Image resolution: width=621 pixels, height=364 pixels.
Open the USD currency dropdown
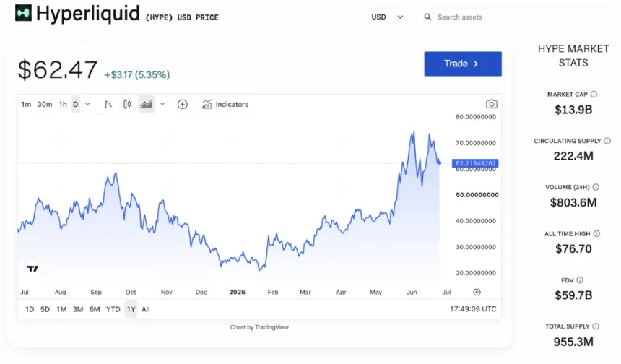(x=387, y=17)
